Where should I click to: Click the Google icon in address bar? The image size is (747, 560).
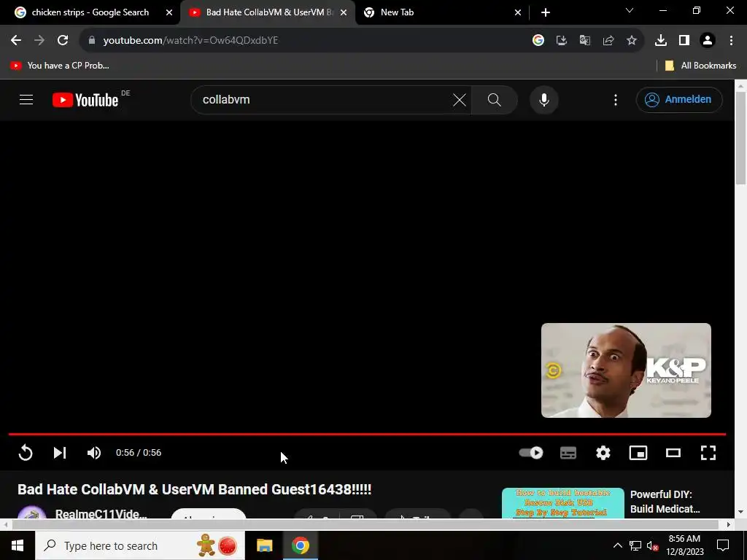point(538,41)
